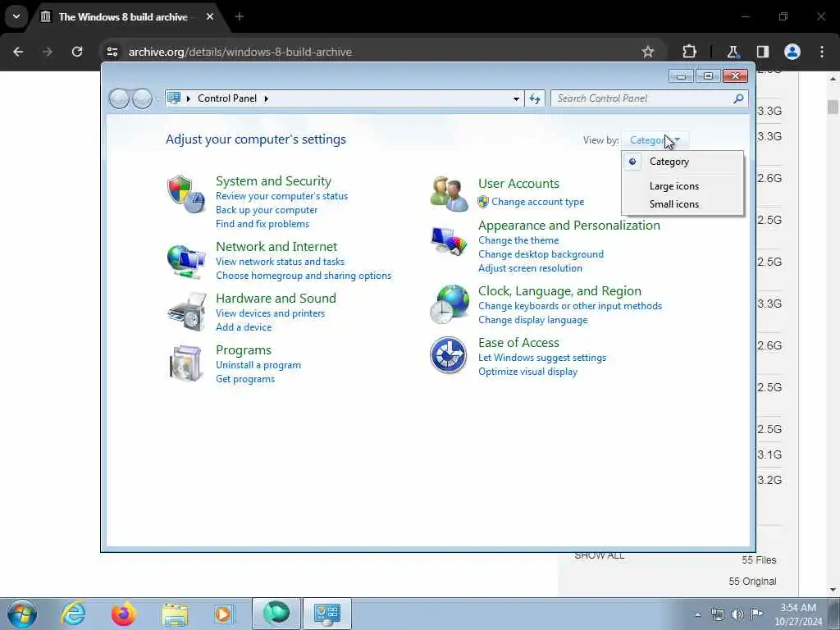The width and height of the screenshot is (840, 630).
Task: Open the User Accounts people icon
Action: tap(449, 194)
